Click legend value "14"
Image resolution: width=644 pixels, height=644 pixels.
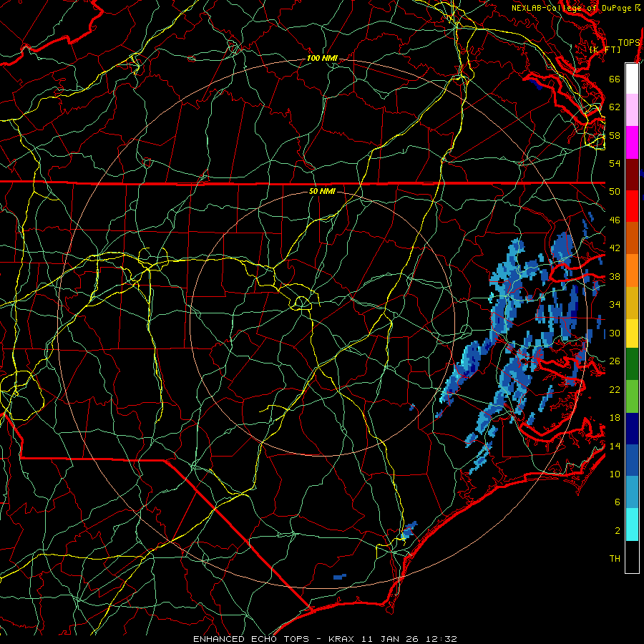pos(615,446)
